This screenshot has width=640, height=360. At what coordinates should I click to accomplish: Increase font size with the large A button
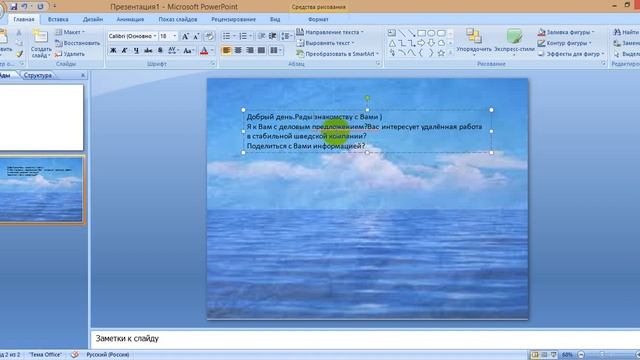pos(185,36)
